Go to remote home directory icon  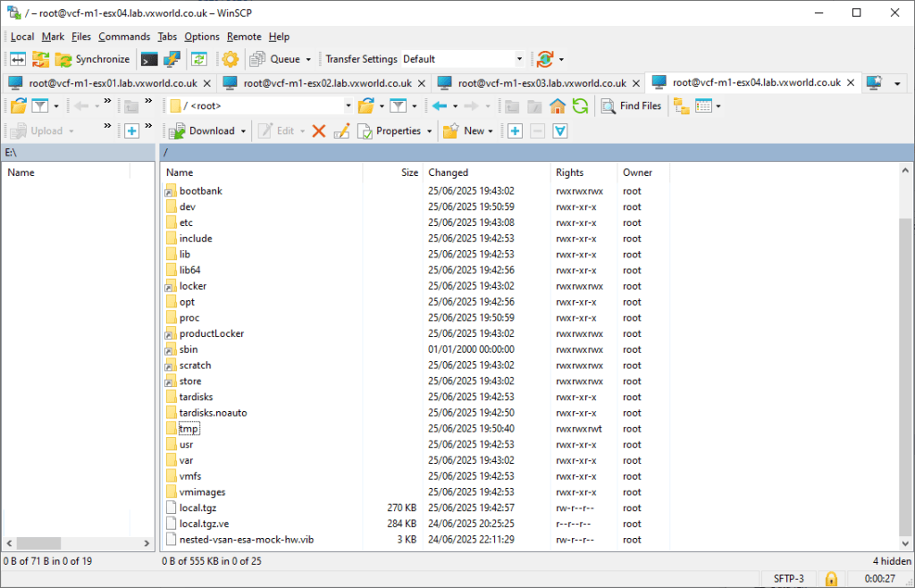click(558, 106)
